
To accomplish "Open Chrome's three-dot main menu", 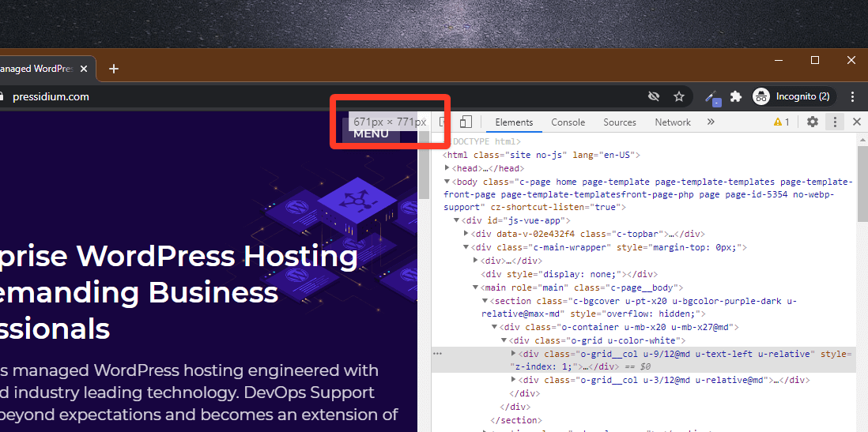I will [x=851, y=97].
